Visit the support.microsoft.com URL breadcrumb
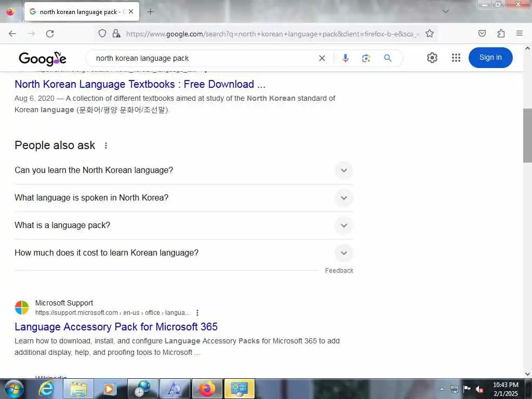Viewport: 532px width, 399px height. point(112,312)
